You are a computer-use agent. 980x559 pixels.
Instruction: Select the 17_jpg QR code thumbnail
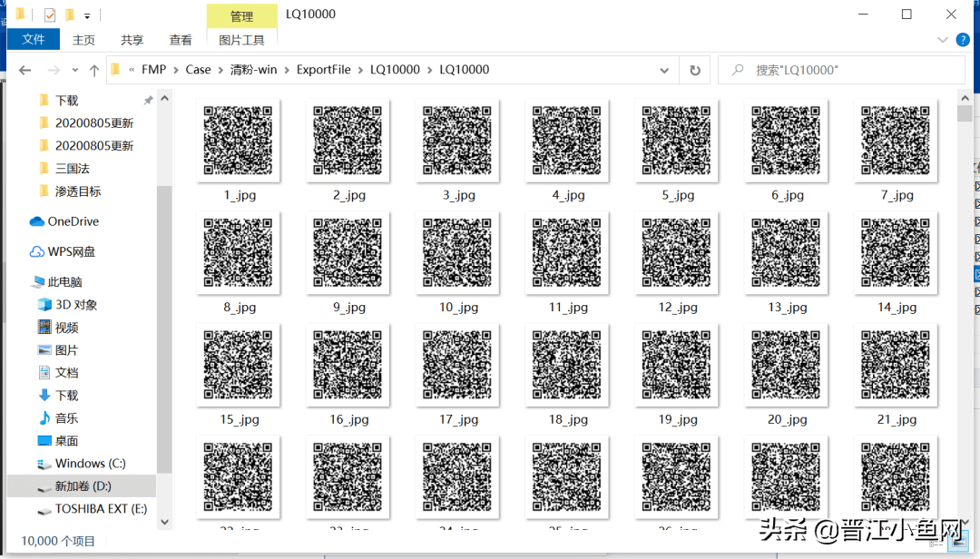coord(457,365)
